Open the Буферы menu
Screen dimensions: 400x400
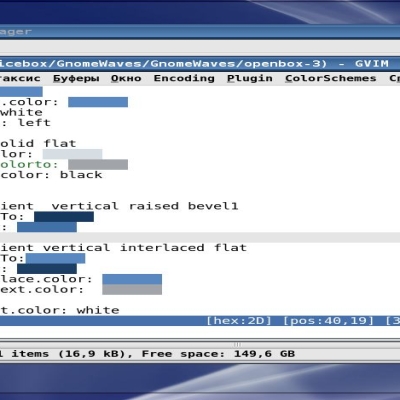tap(76, 79)
